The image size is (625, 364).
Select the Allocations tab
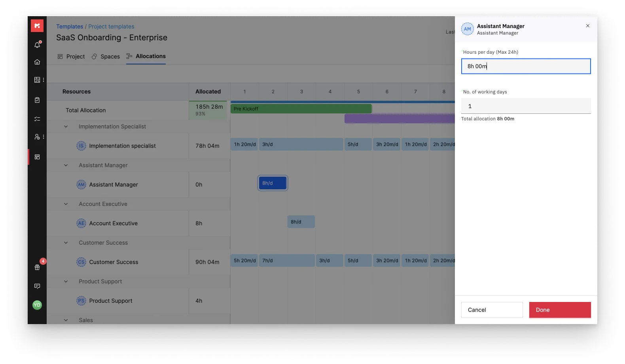coord(146,56)
